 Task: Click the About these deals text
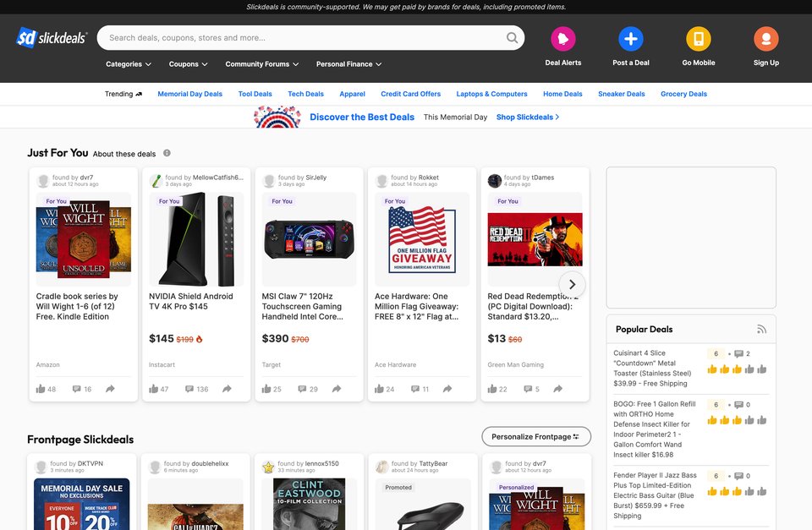click(124, 154)
